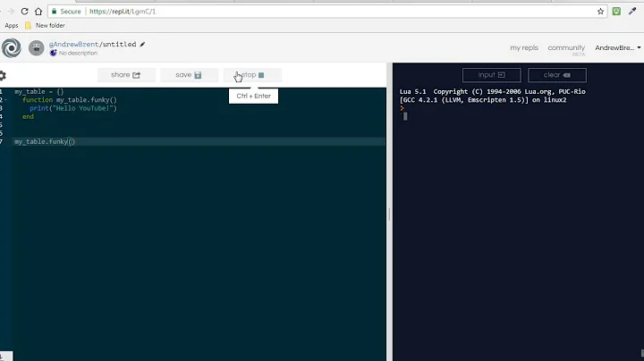Screen dimensions: 644x361
Task: Go to the community page
Action: pos(566,48)
